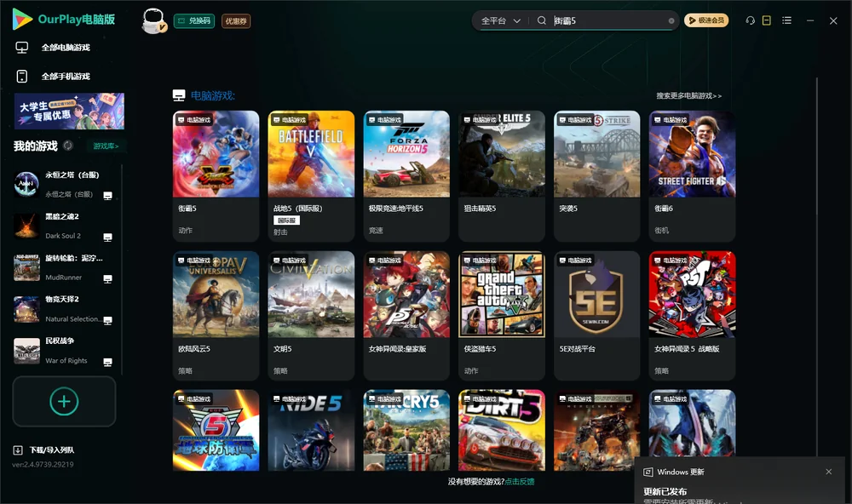This screenshot has height=504, width=852.
Task: Open the 街霸5 game card
Action: (x=216, y=176)
